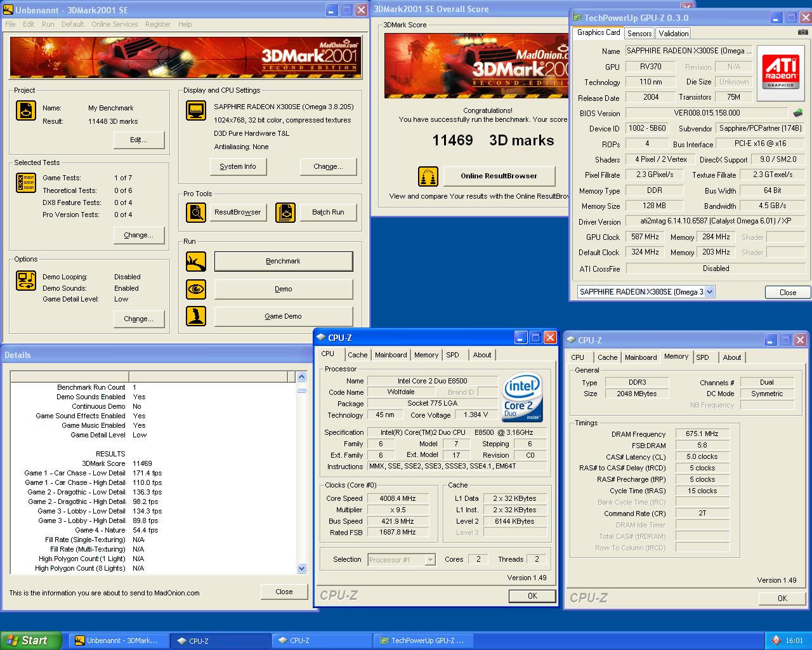Open About tab in right CPU-Z
The image size is (812, 650).
point(732,357)
